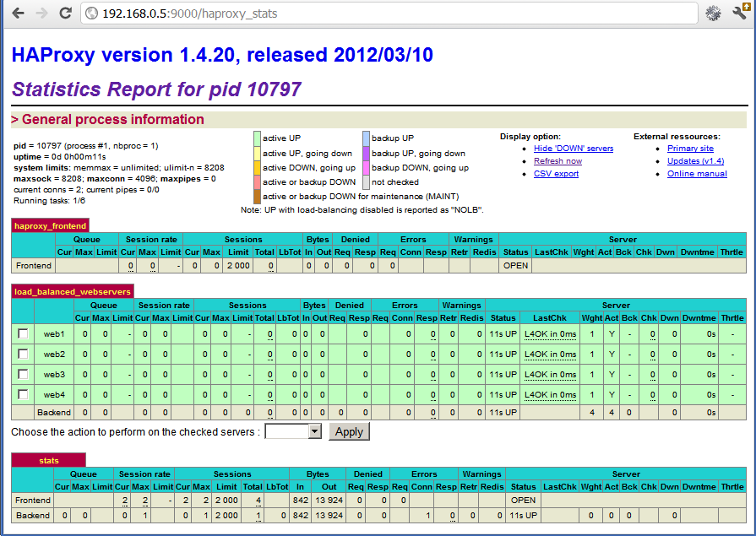
Task: Open the gear extension icon in toolbar
Action: 713,13
